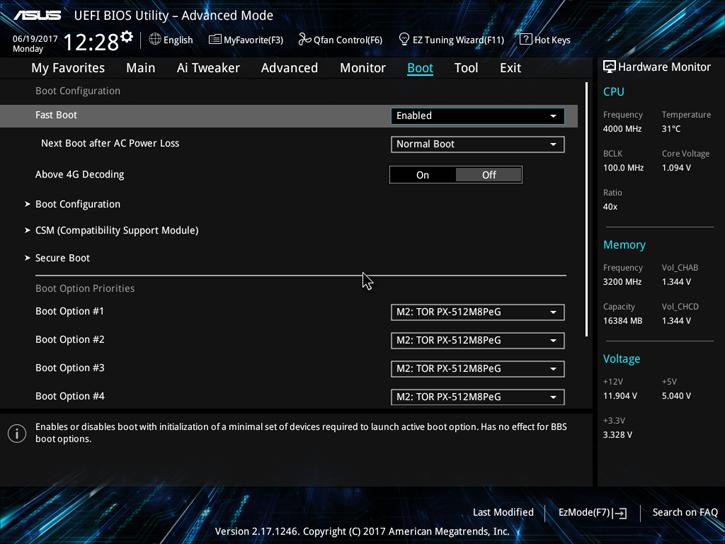This screenshot has height=544, width=725.
Task: Select the Fast Boot row label
Action: tap(56, 115)
